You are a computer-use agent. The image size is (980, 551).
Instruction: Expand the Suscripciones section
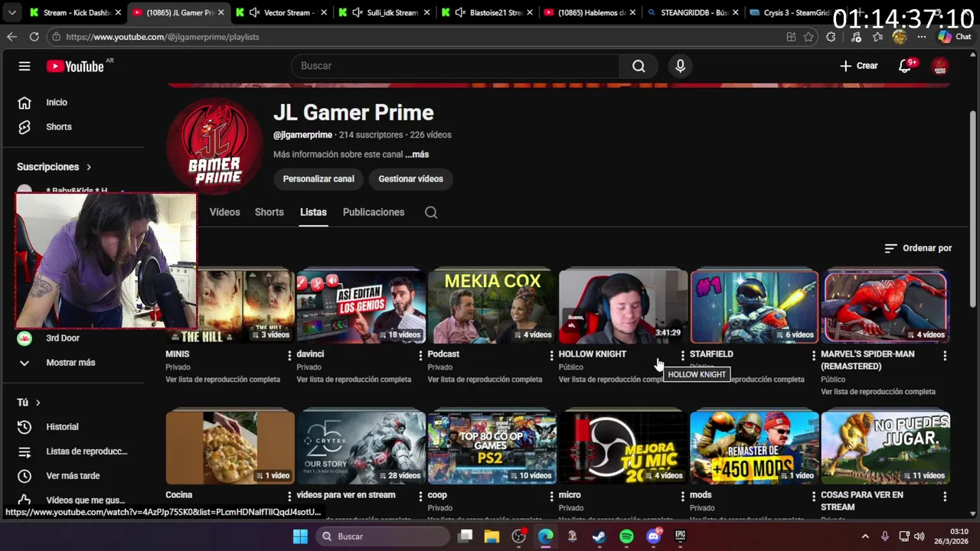pos(54,167)
